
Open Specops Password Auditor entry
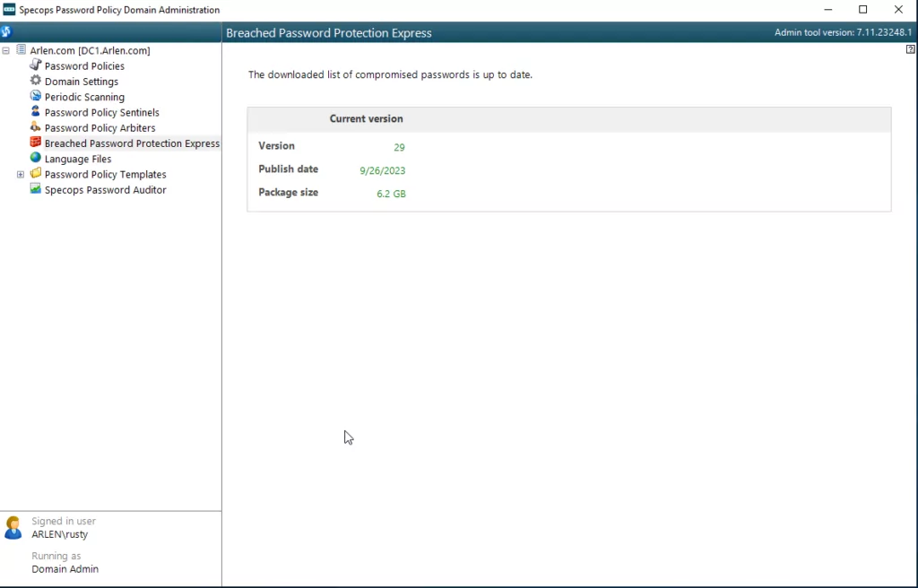tap(106, 190)
